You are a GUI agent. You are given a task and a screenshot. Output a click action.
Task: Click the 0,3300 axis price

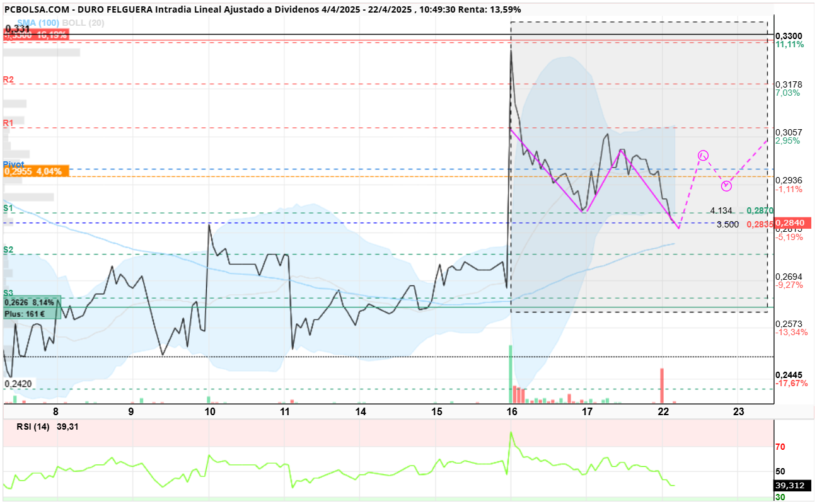pos(789,36)
